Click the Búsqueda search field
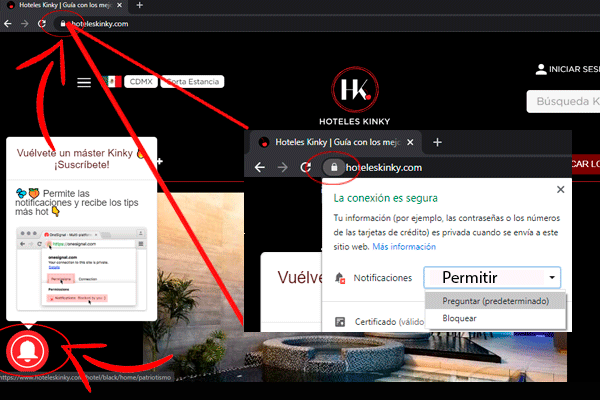Screen dimensions: 600x400 click(563, 101)
